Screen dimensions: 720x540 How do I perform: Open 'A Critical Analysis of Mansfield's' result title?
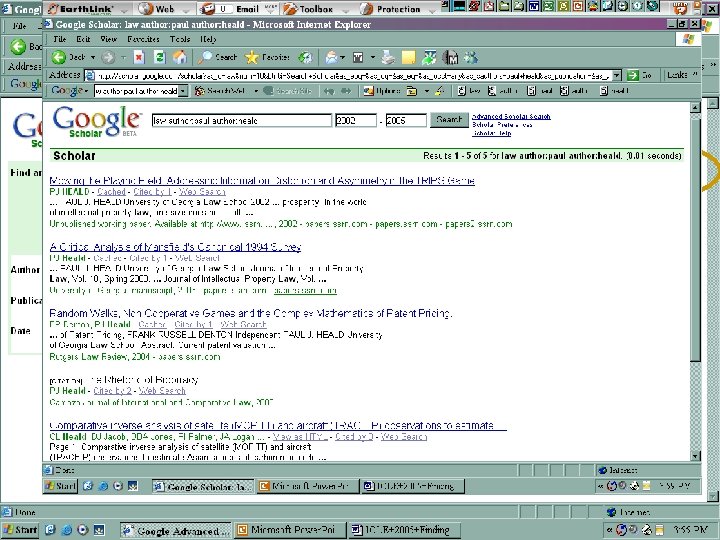click(175, 247)
